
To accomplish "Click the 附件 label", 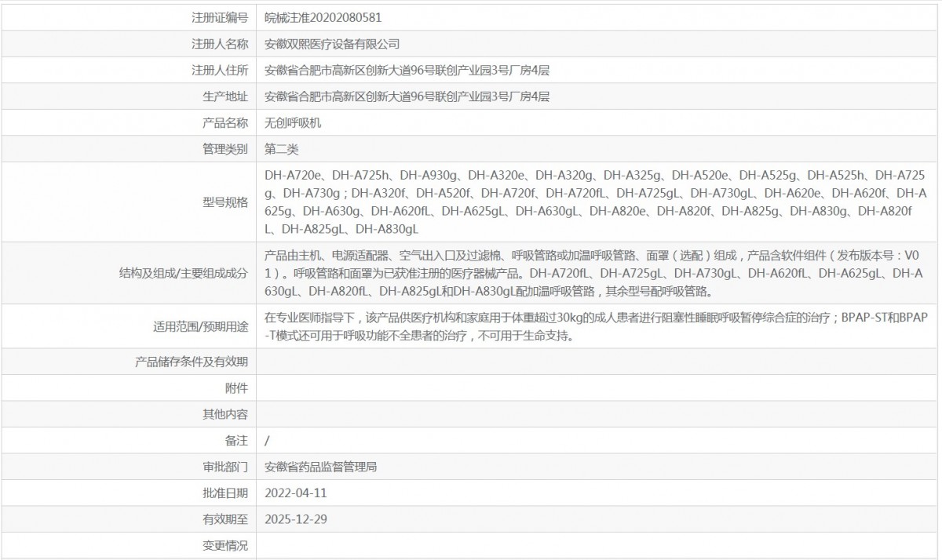I will 236,387.
